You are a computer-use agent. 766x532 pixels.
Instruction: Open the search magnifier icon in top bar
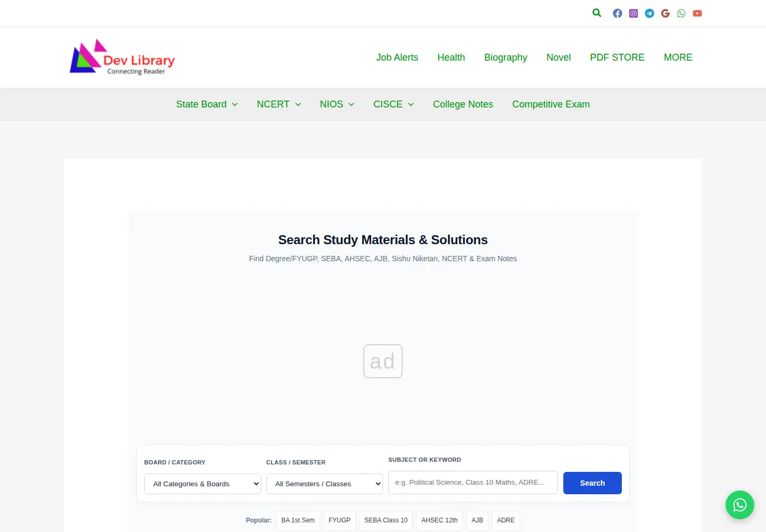597,13
